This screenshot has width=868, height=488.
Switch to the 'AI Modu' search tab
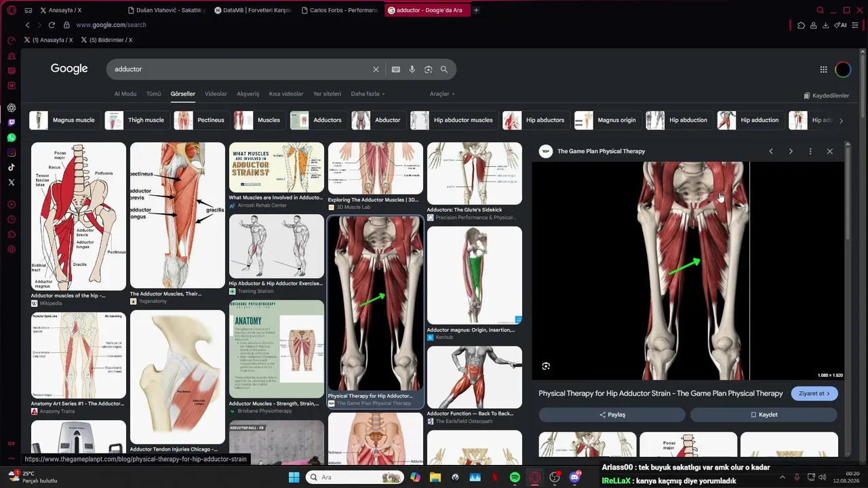point(125,94)
